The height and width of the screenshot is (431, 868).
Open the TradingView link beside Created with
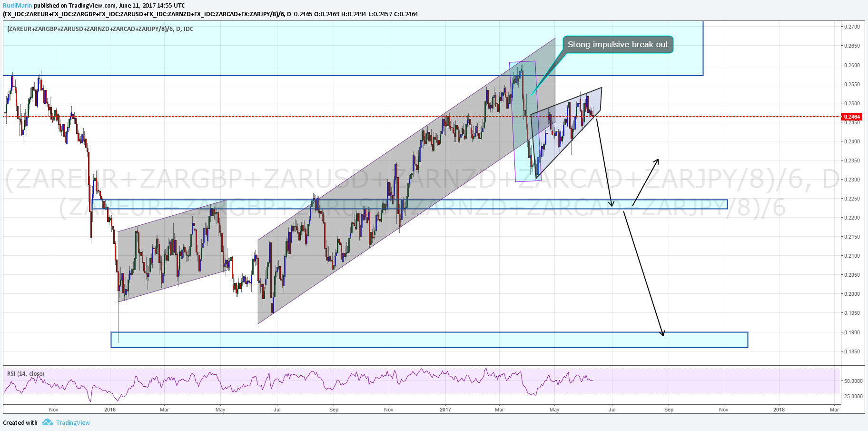73,423
